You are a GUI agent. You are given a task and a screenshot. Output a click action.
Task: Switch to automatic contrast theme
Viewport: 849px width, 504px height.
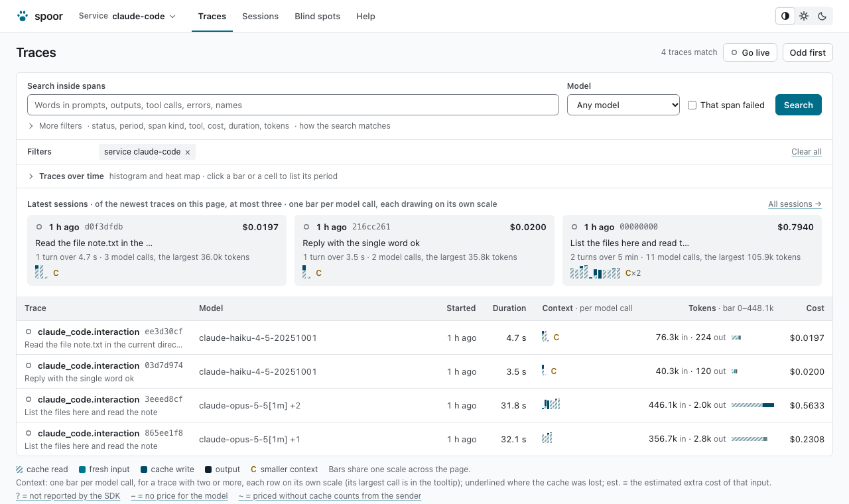point(785,16)
